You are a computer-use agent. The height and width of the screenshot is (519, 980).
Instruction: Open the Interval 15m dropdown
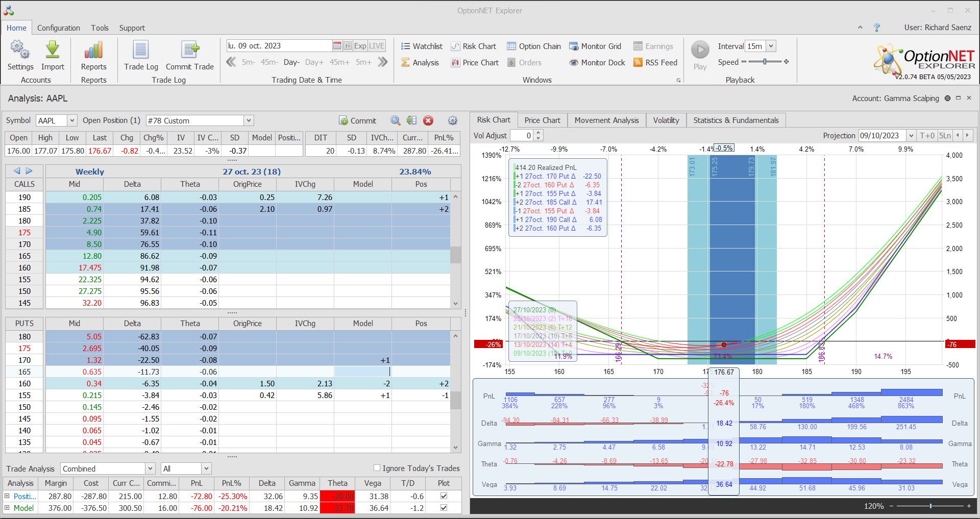click(x=771, y=46)
